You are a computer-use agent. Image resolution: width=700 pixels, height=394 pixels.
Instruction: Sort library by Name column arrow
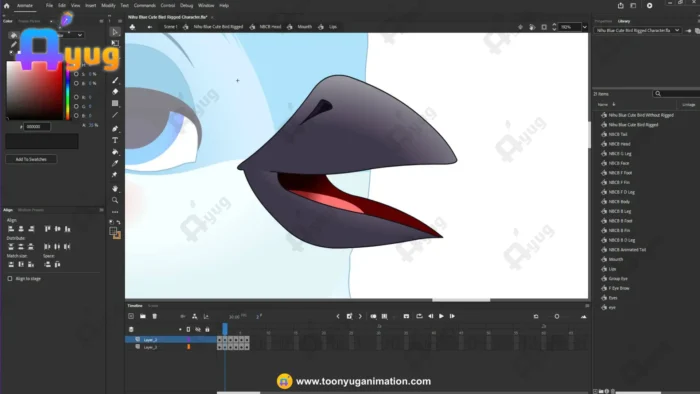pos(614,104)
